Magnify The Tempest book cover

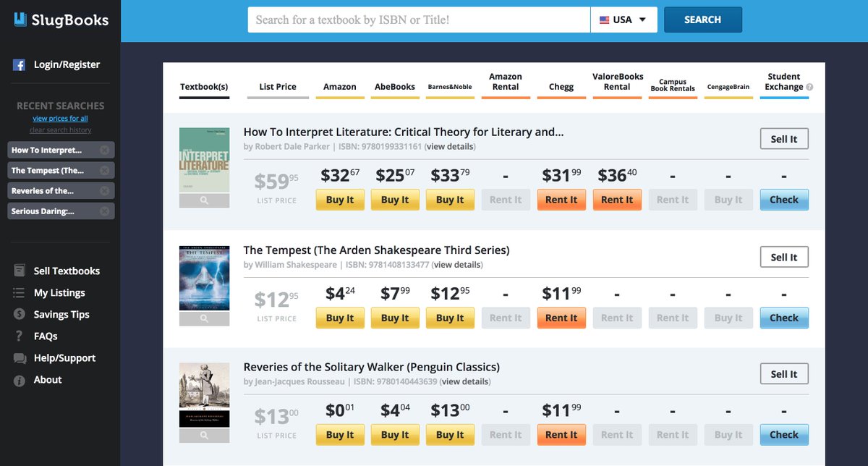point(204,318)
